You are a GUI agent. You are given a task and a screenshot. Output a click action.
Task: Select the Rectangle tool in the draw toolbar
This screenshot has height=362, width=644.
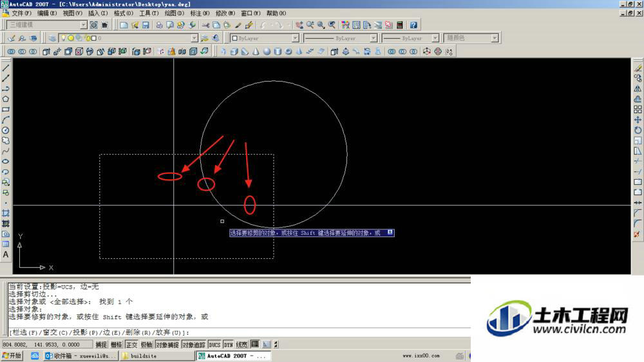point(6,110)
